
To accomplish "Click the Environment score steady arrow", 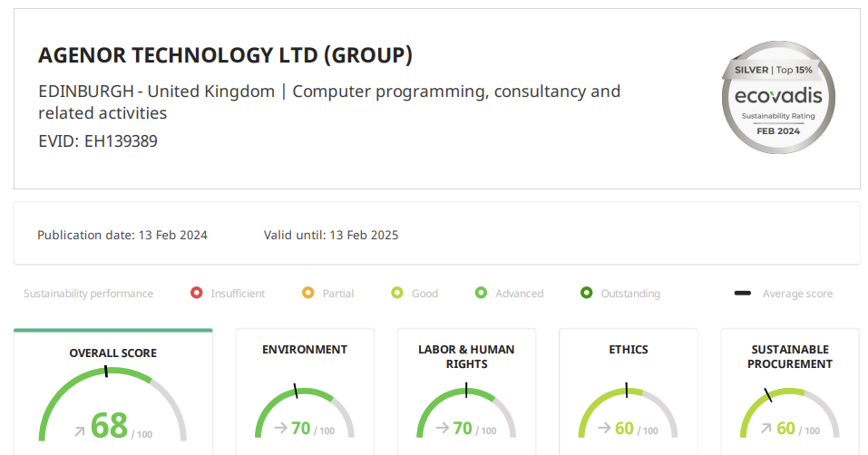I will (280, 428).
